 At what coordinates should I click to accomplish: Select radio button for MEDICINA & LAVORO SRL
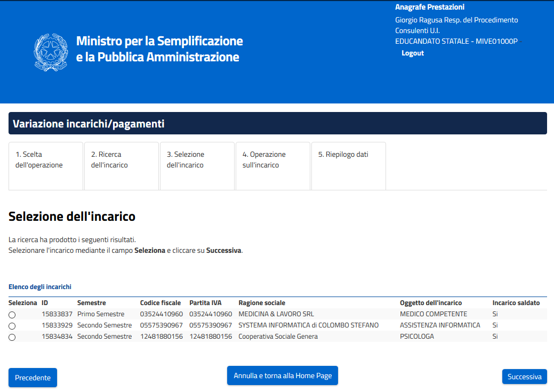[12, 315]
